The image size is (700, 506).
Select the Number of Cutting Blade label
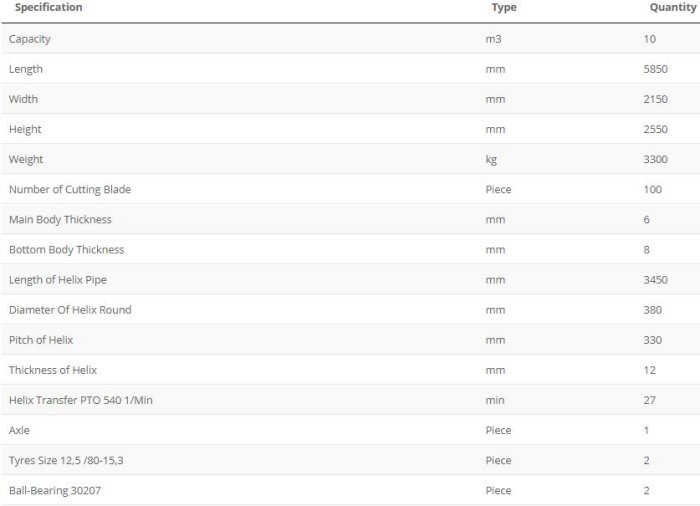70,189
